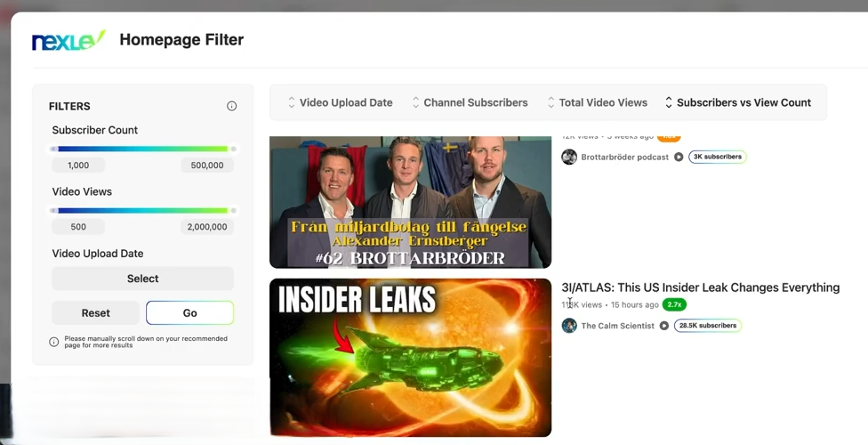The width and height of the screenshot is (868, 445).
Task: Click the info icon beside scroll notice
Action: (x=53, y=342)
